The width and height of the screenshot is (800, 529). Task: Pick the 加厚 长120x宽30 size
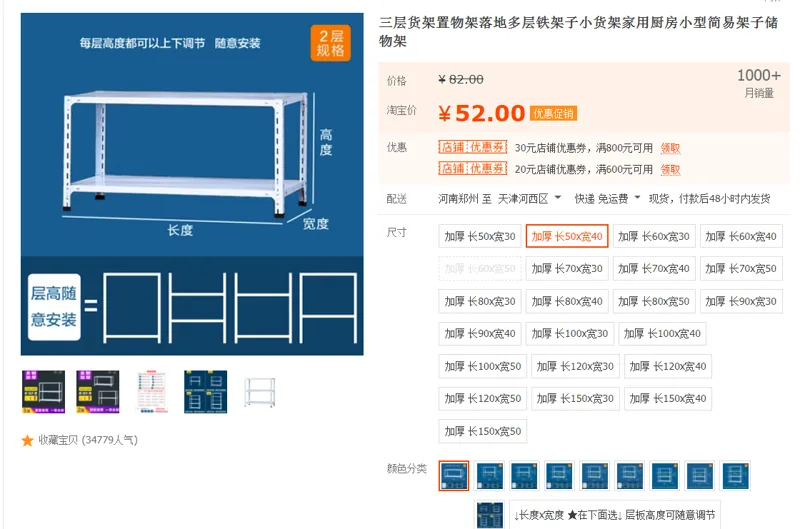pos(575,366)
